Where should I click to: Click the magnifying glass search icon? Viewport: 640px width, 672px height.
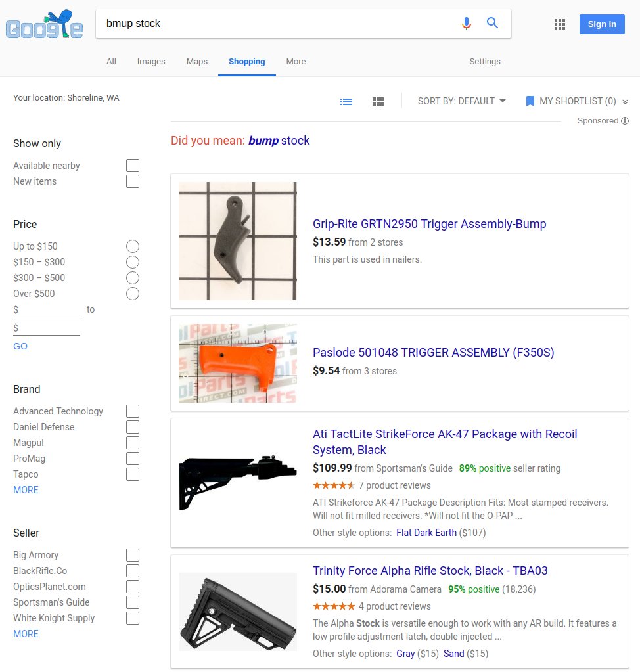[x=493, y=23]
